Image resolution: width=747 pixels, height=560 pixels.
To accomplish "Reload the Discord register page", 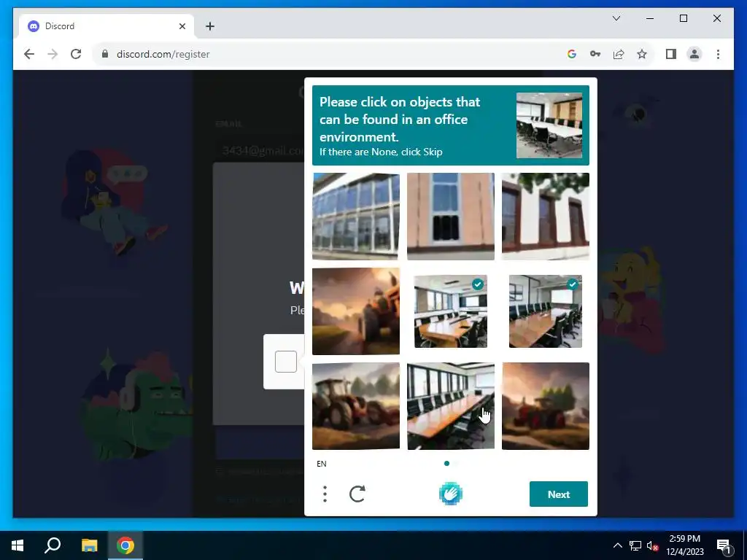I will point(76,54).
